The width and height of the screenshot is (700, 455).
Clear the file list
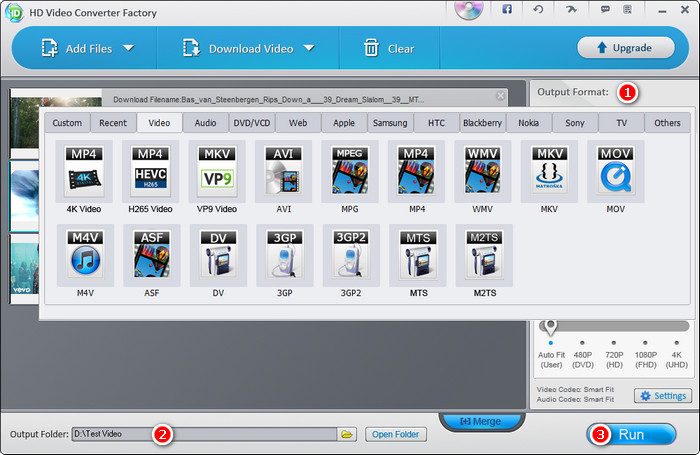[389, 48]
